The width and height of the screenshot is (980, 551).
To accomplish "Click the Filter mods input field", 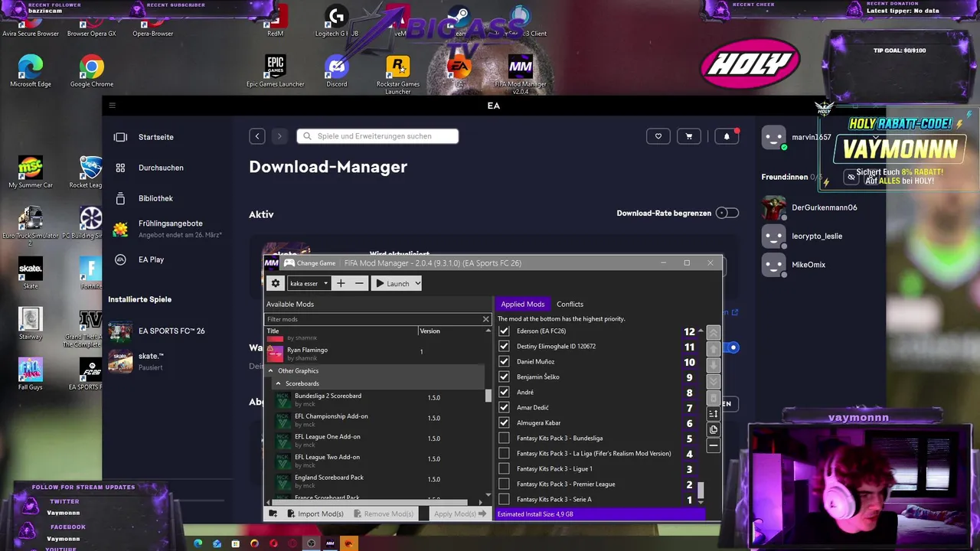I will [x=373, y=319].
